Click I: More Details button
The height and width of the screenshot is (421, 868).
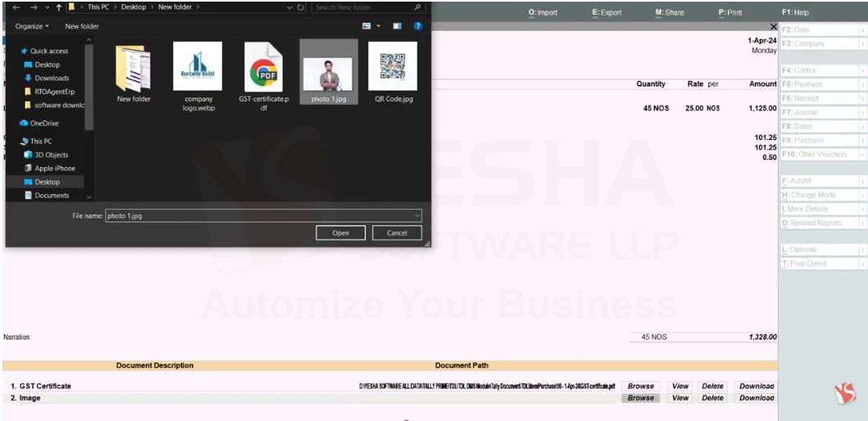point(823,209)
